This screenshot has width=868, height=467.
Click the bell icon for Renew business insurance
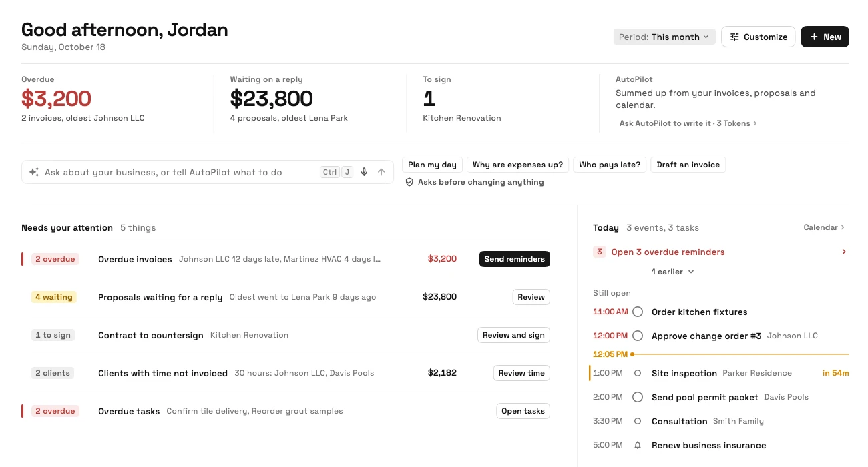click(638, 445)
